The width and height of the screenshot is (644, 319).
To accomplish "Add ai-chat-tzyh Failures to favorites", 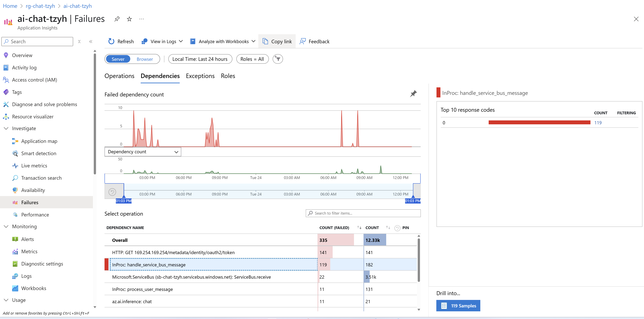I will pyautogui.click(x=129, y=19).
